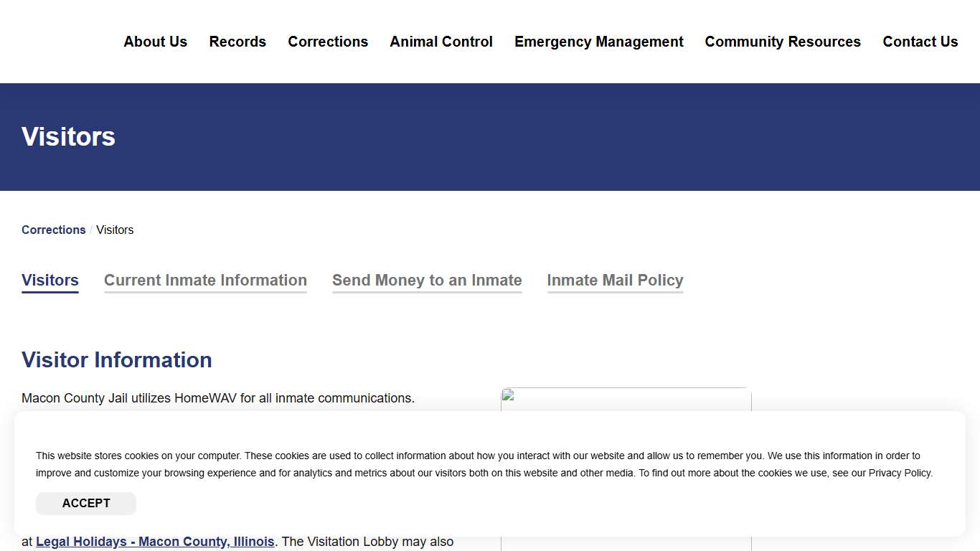The width and height of the screenshot is (980, 551).
Task: Open the Contact Us page
Action: coord(920,42)
